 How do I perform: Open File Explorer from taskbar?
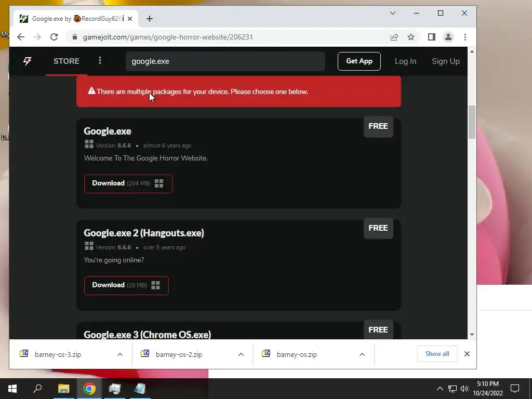(x=63, y=389)
